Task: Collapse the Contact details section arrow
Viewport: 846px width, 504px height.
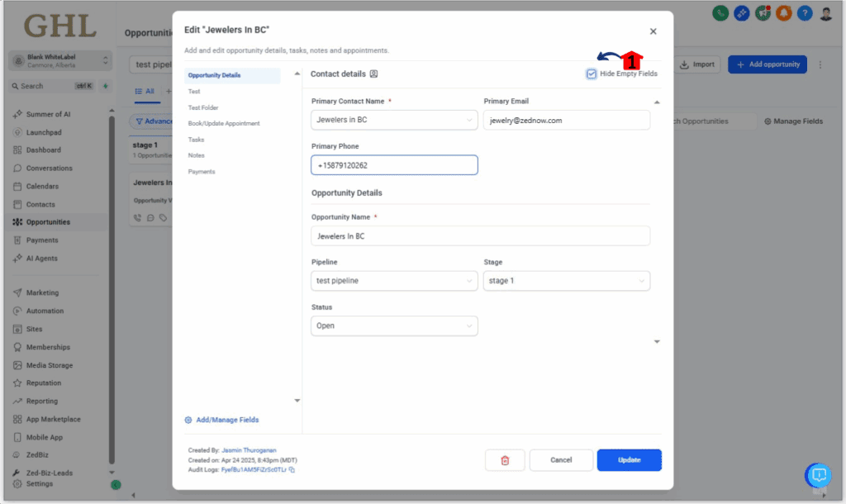Action: tap(657, 102)
